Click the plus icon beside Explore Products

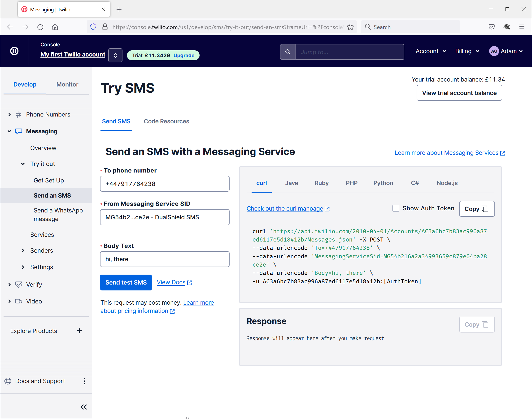point(79,331)
